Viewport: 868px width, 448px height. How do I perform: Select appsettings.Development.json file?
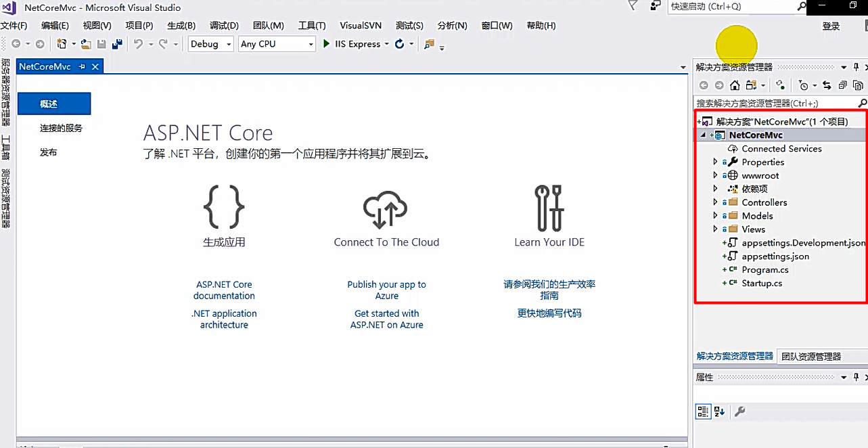tap(803, 243)
